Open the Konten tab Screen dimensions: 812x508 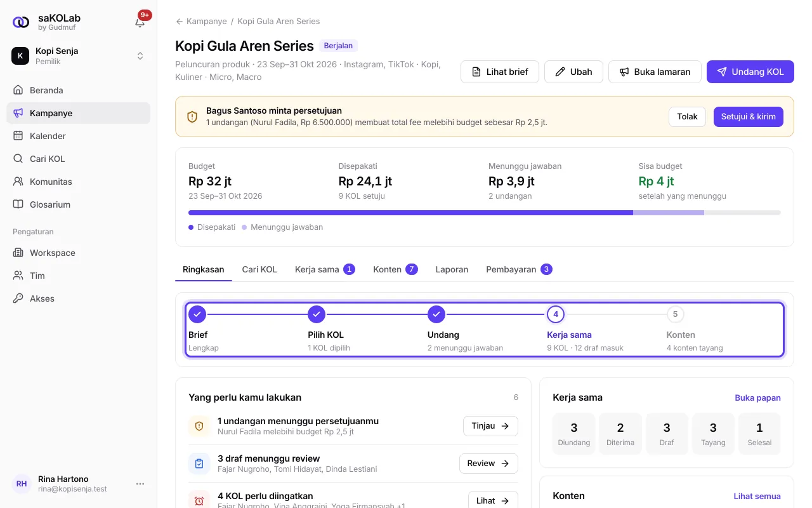(395, 269)
